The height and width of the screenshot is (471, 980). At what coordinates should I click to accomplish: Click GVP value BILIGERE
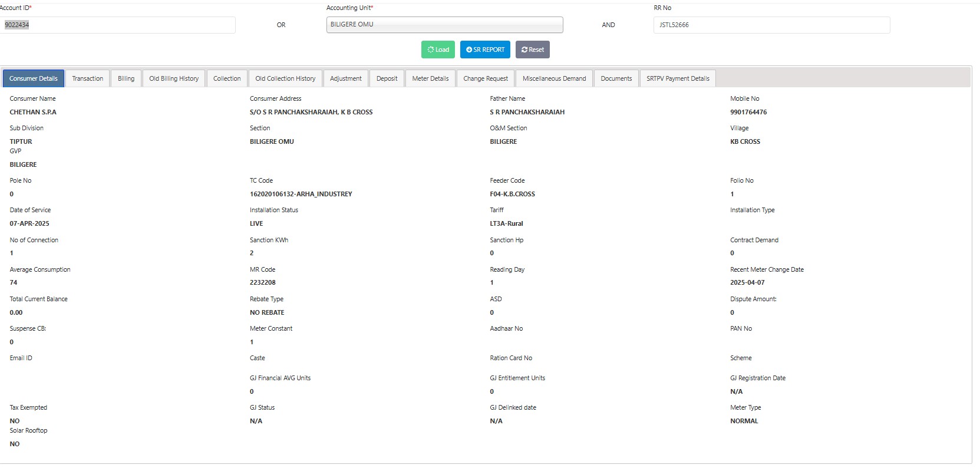[23, 164]
